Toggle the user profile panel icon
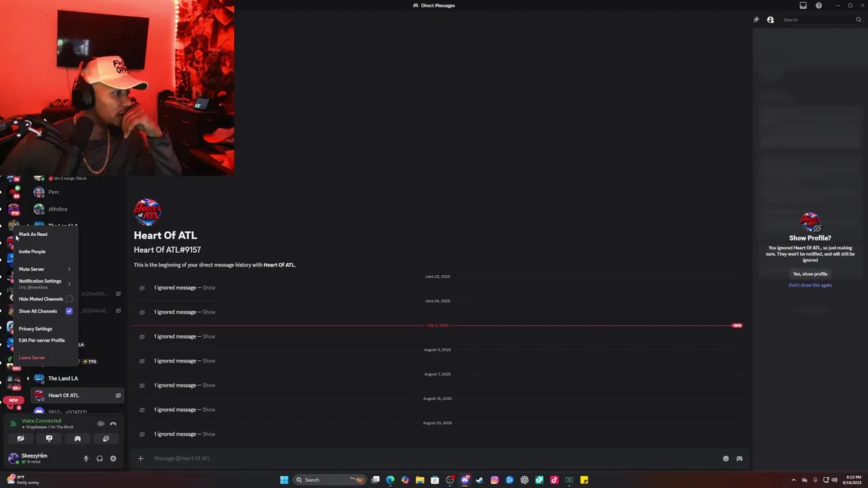Viewport: 868px width, 488px height. coord(770,20)
